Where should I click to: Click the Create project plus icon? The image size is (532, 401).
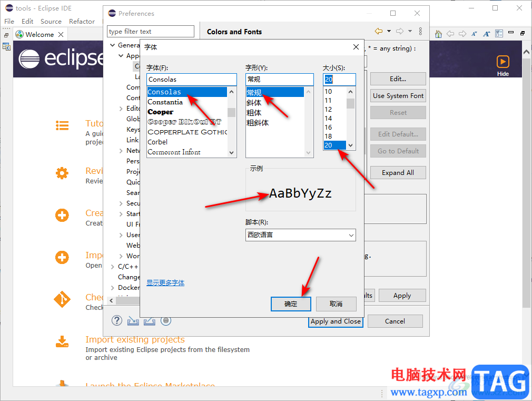pos(62,216)
